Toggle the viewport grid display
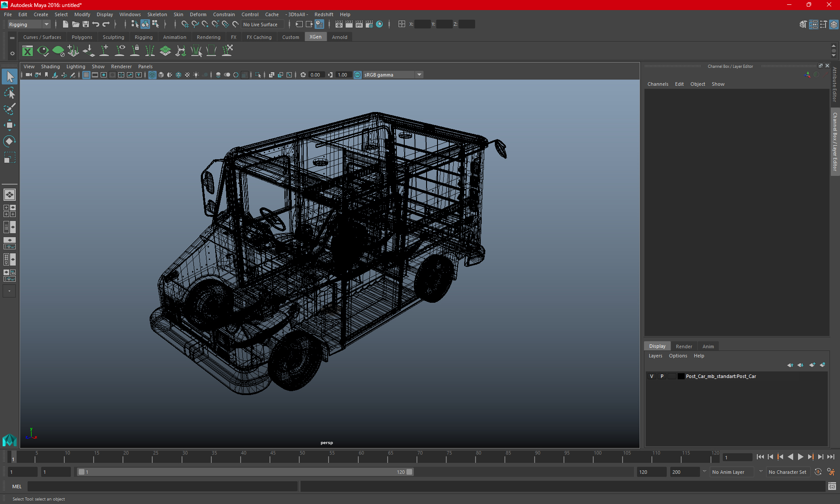The image size is (840, 504). click(86, 75)
